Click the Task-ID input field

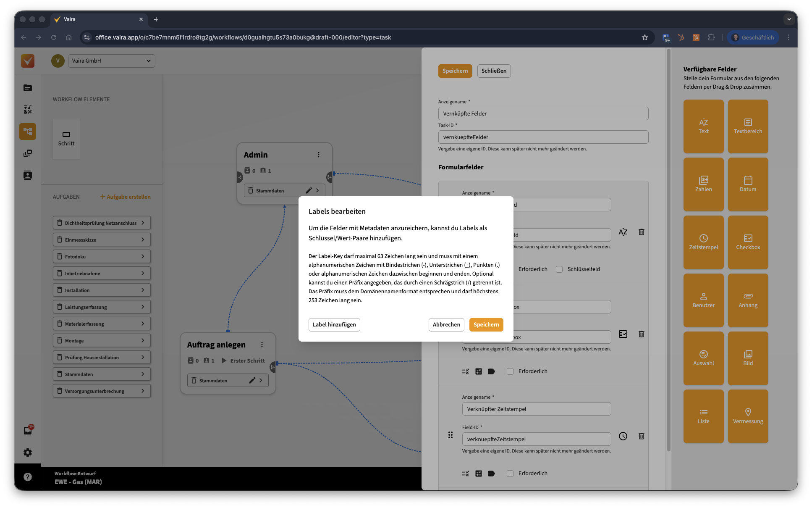click(x=543, y=137)
